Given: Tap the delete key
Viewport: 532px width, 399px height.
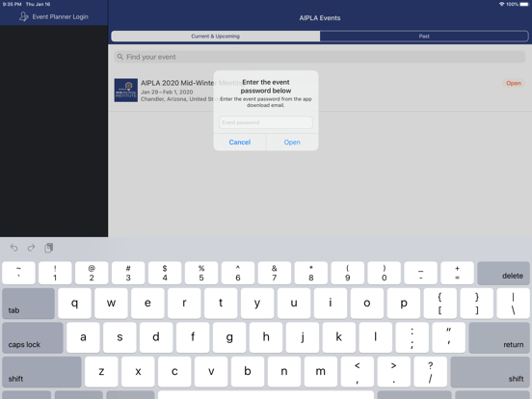Looking at the screenshot, I should [503, 273].
